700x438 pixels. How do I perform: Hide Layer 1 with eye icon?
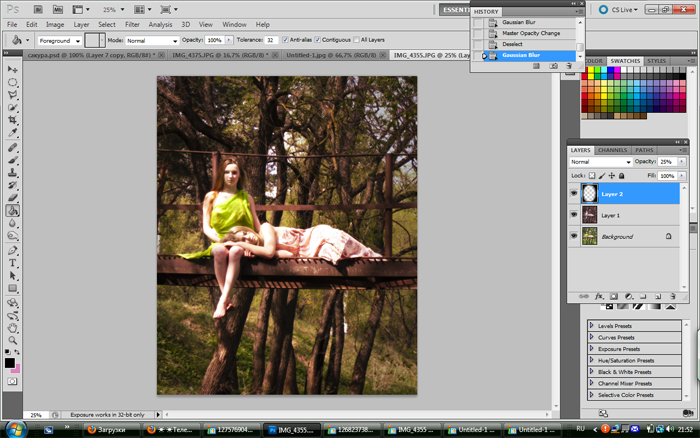[574, 215]
